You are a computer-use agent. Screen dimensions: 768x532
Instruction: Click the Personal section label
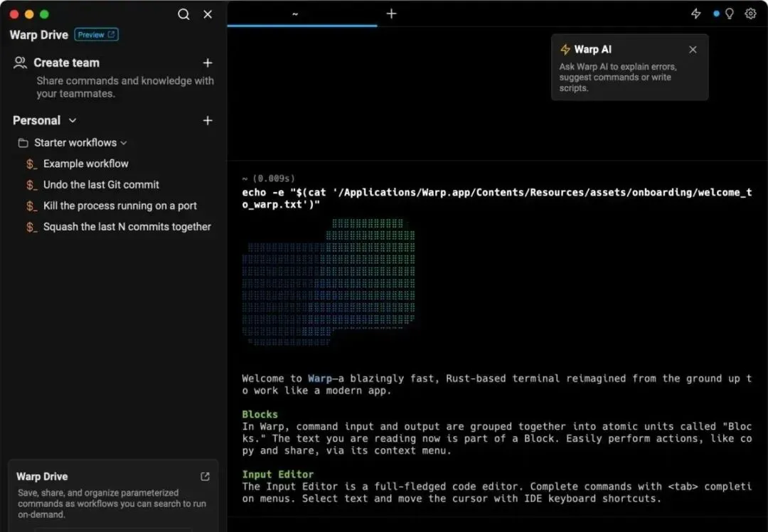point(36,120)
